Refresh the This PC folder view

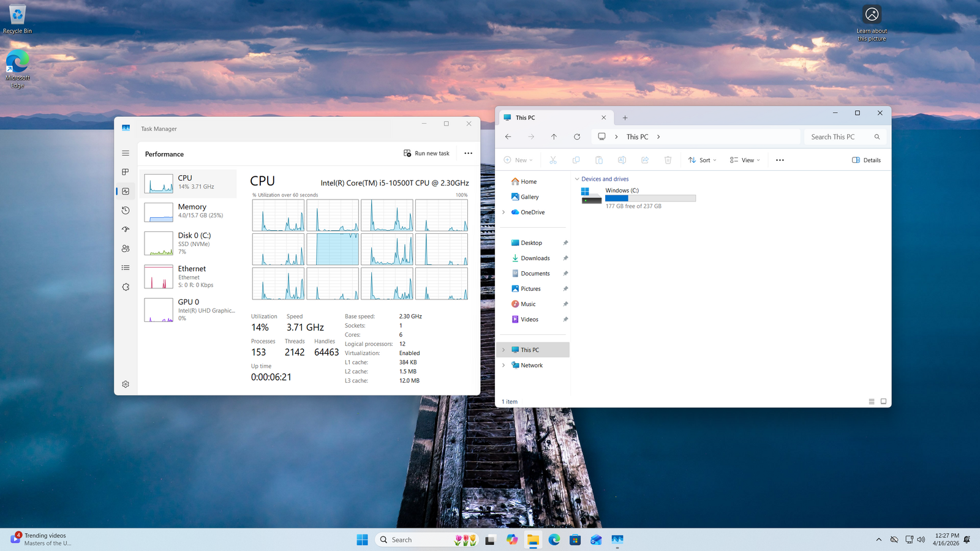click(577, 137)
